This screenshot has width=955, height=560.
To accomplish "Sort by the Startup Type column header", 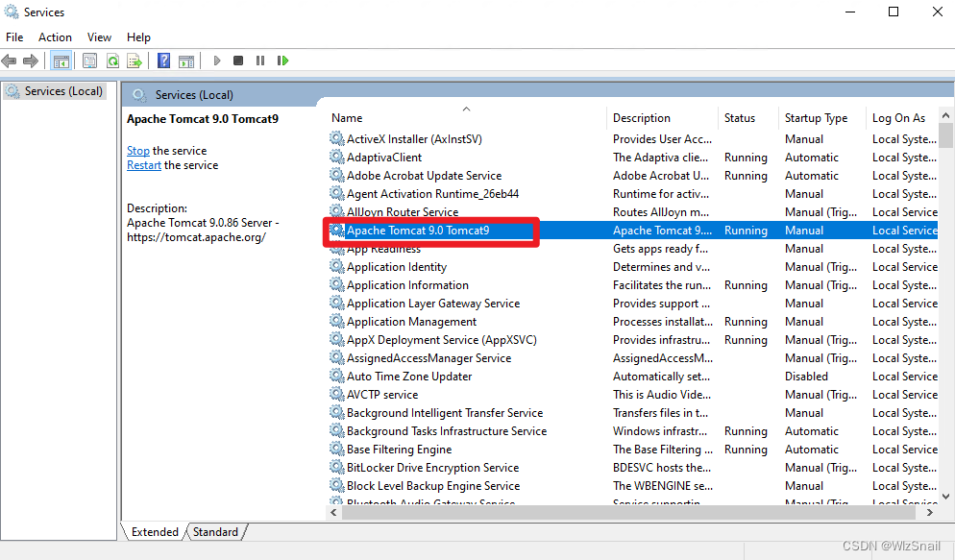I will point(821,118).
